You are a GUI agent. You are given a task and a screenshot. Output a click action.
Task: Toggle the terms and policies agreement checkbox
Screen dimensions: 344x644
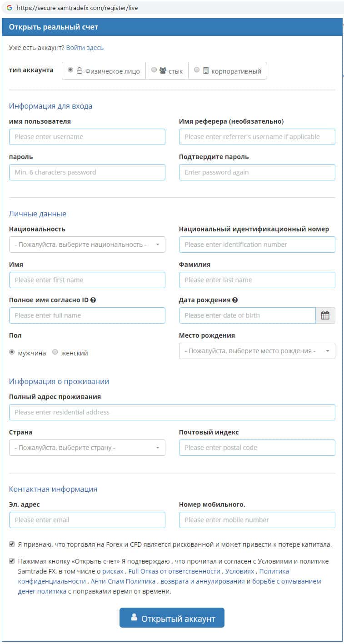tap(11, 561)
